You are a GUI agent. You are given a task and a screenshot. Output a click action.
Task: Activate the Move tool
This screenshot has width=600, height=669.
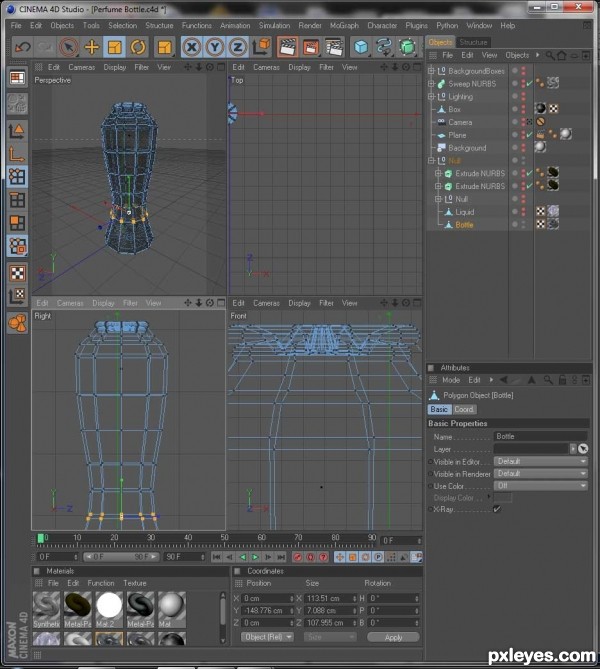coord(91,47)
